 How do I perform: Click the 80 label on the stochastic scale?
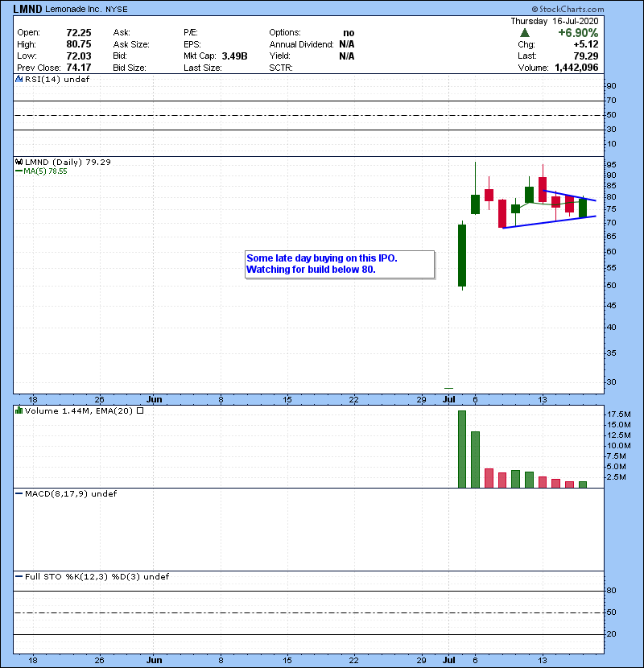[x=611, y=591]
